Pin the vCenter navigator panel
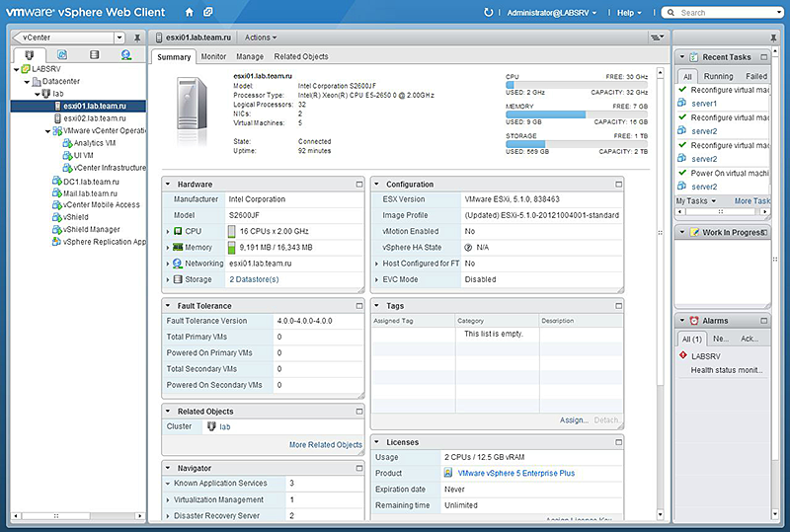This screenshot has height=532, width=790. [x=136, y=37]
